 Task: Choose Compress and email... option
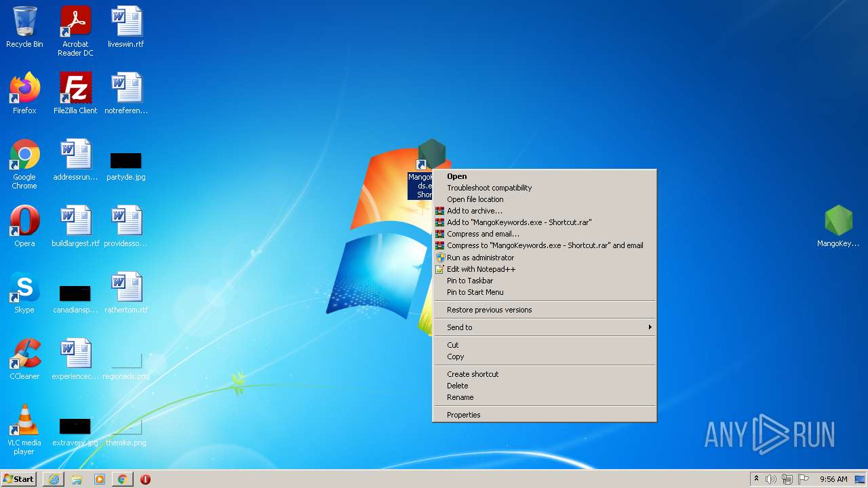point(545,234)
